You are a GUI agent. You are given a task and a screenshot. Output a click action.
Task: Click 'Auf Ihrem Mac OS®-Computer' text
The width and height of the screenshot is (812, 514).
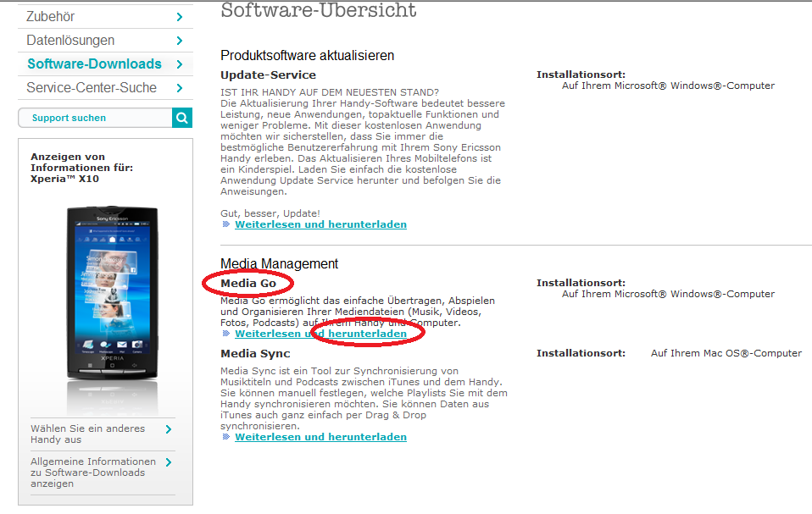726,353
